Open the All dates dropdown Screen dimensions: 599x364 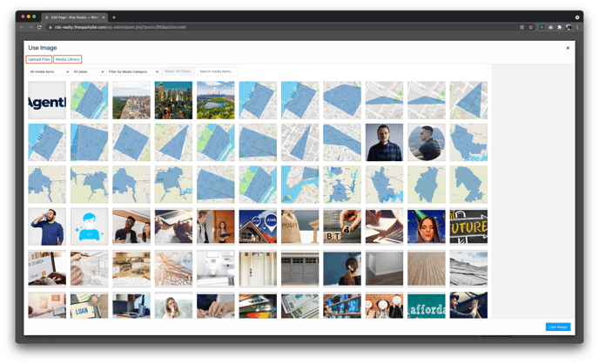(88, 71)
